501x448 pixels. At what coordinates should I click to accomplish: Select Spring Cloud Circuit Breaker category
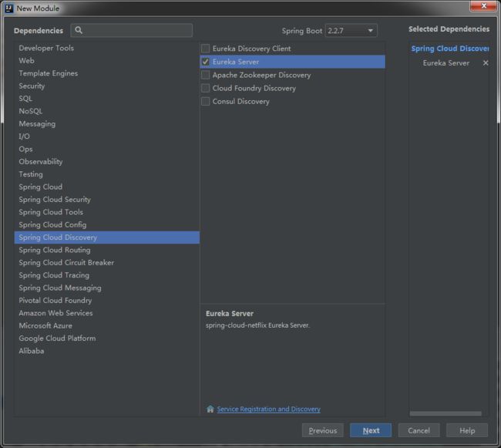point(107,263)
